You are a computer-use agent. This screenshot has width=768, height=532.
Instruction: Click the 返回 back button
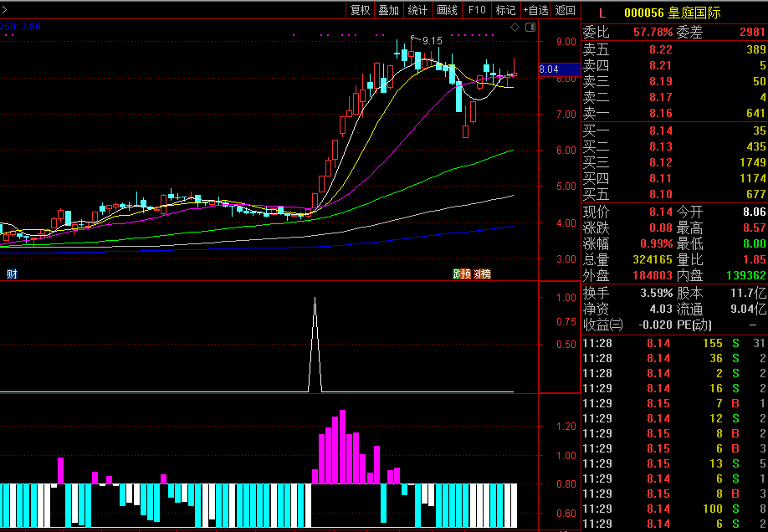[566, 10]
